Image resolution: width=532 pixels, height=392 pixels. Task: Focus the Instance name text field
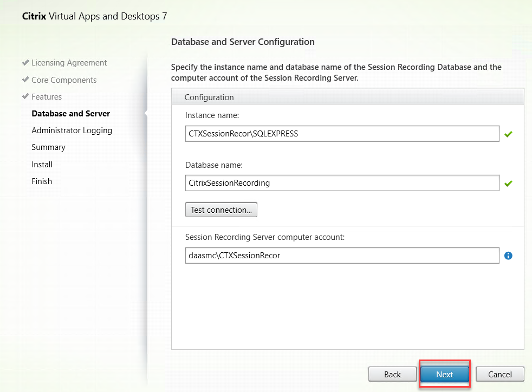coord(341,134)
